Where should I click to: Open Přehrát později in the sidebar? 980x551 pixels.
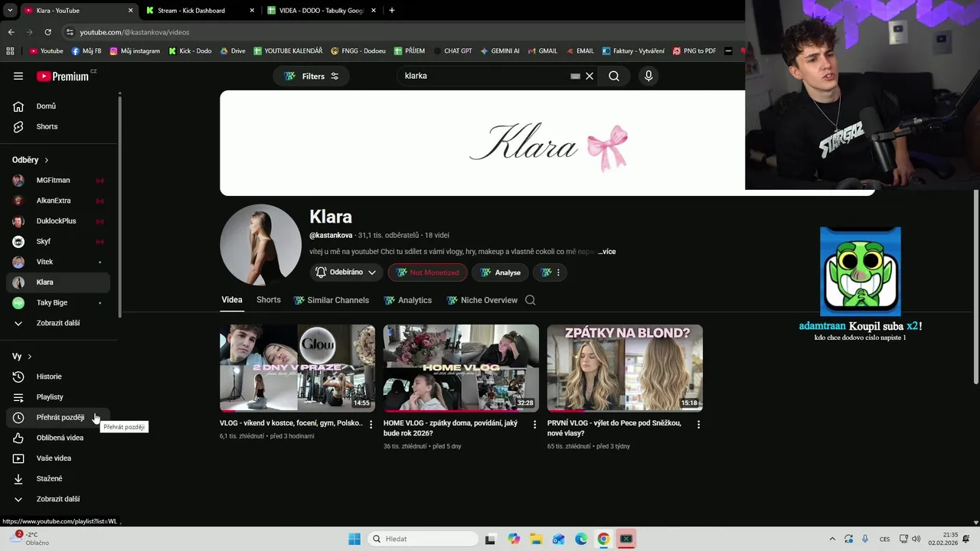tap(58, 417)
